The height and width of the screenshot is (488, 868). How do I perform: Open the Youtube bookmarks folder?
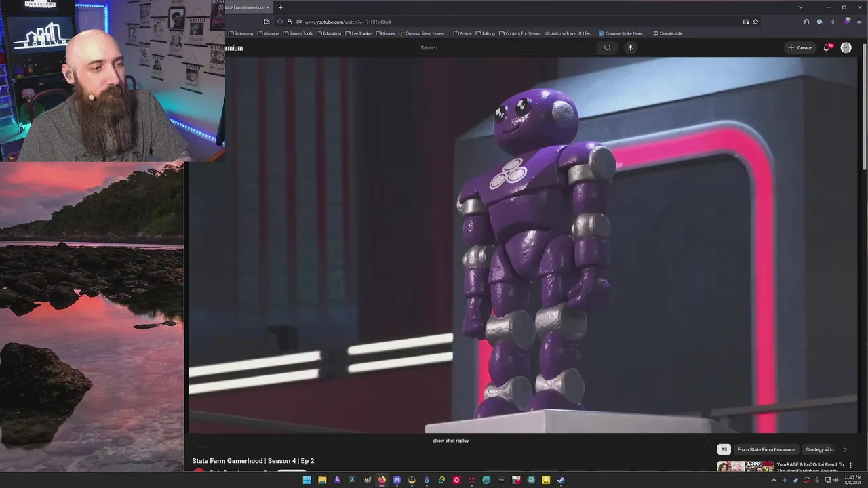pyautogui.click(x=268, y=33)
